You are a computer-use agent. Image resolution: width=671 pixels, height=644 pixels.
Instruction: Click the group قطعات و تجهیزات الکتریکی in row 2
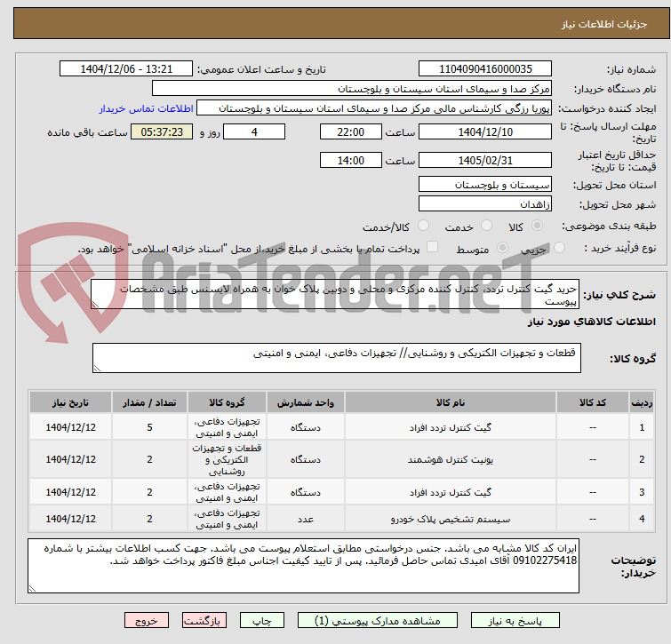[227, 460]
